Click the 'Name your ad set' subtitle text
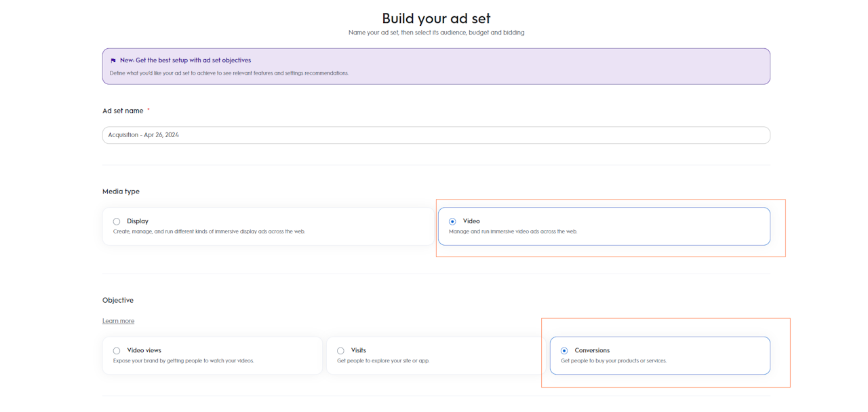This screenshot has height=412, width=868. click(436, 33)
